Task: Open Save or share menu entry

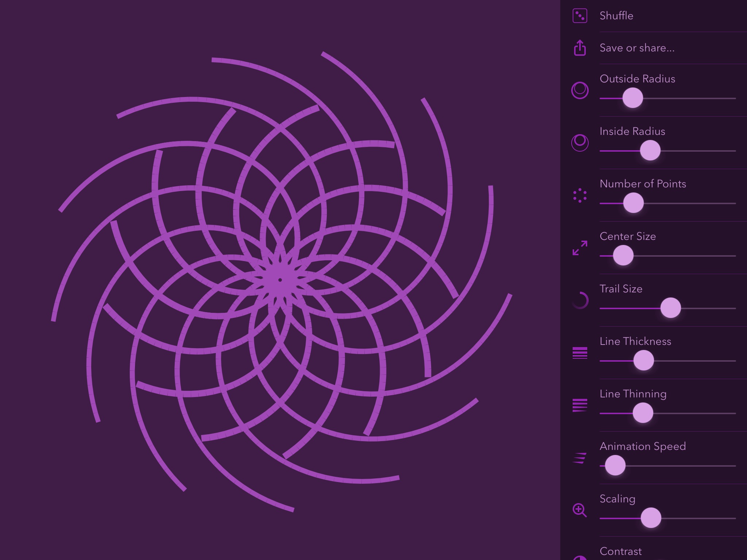Action: click(x=637, y=48)
